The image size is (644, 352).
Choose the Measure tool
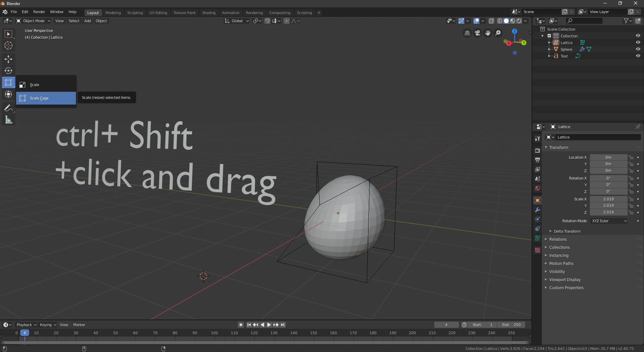(8, 120)
